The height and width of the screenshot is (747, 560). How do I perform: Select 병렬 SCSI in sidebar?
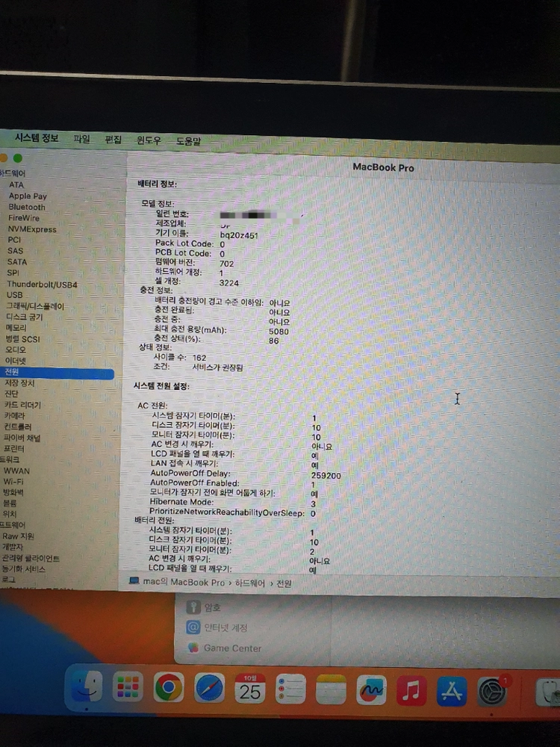(22, 338)
